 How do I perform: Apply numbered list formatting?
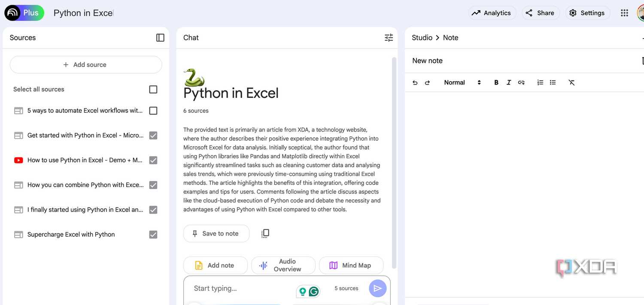[x=540, y=82]
